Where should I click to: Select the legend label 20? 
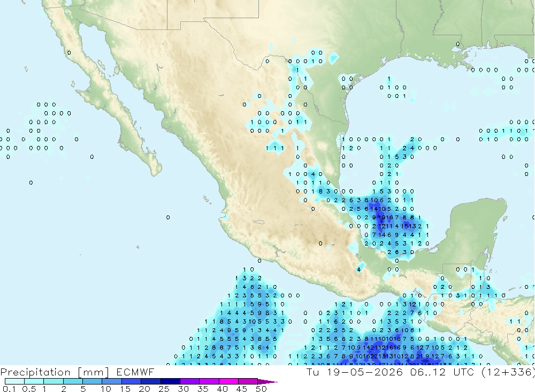pyautogui.click(x=144, y=389)
